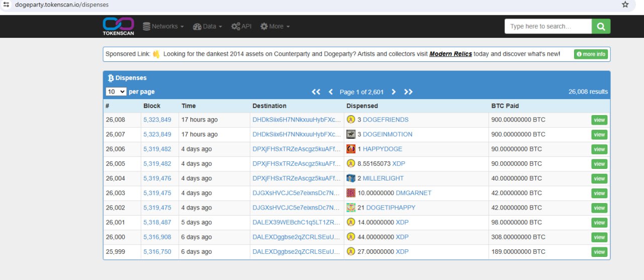644x280 pixels.
Task: Open the per page count dropdown
Action: (116, 91)
